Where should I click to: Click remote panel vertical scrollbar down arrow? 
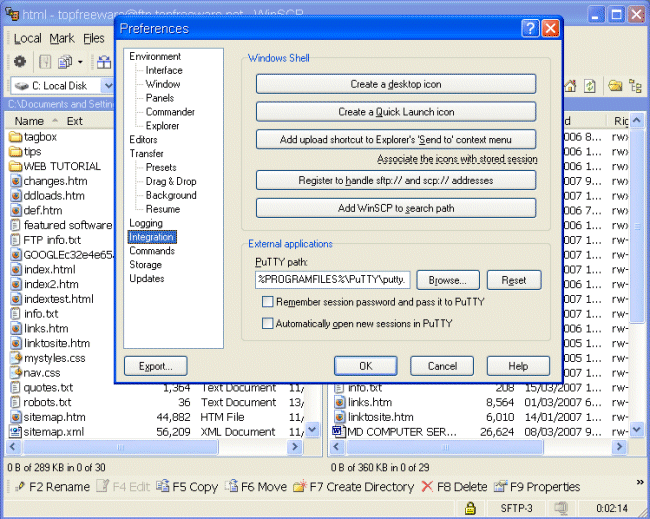pyautogui.click(x=637, y=429)
